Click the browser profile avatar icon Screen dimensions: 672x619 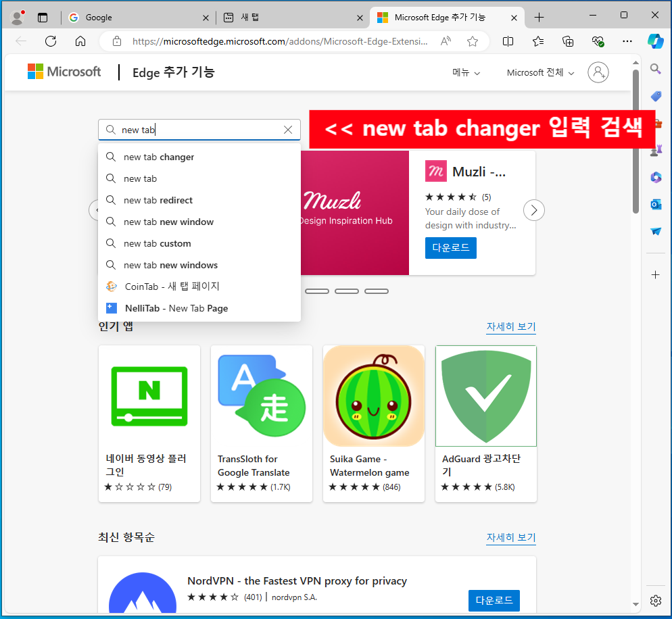click(17, 18)
